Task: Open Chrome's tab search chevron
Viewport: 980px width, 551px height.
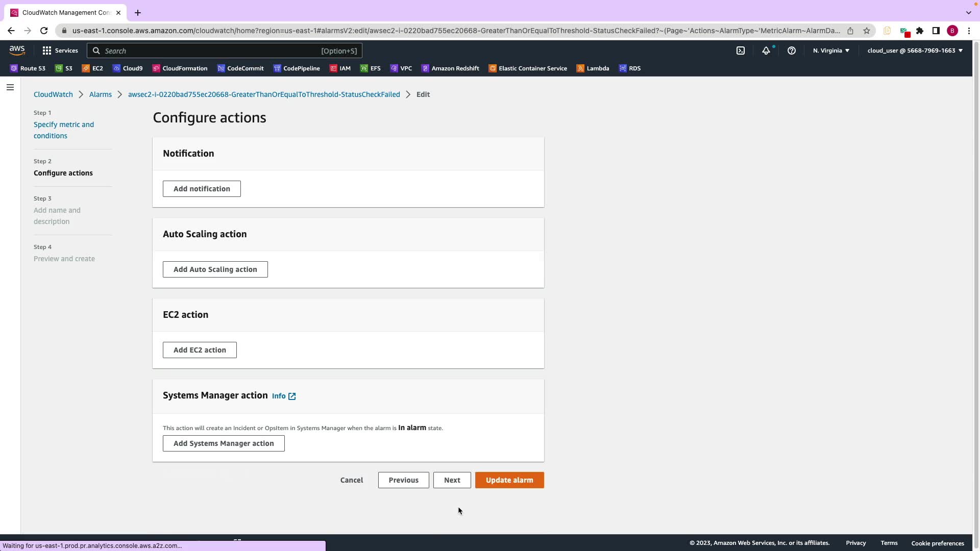Action: (968, 12)
